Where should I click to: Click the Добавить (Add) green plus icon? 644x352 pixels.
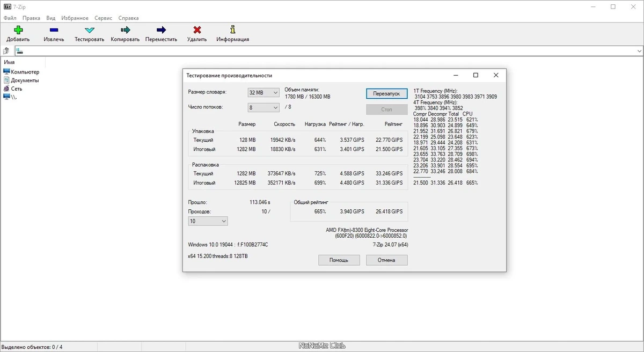18,30
